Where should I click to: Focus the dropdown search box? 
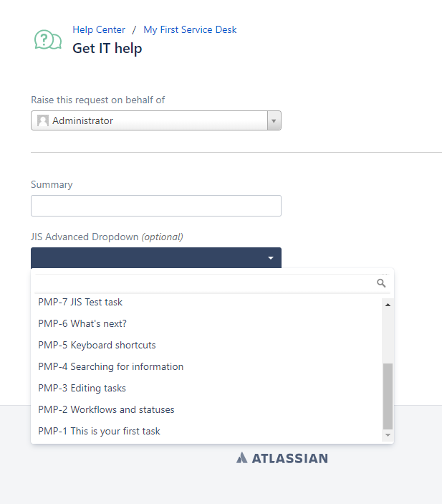(x=204, y=283)
